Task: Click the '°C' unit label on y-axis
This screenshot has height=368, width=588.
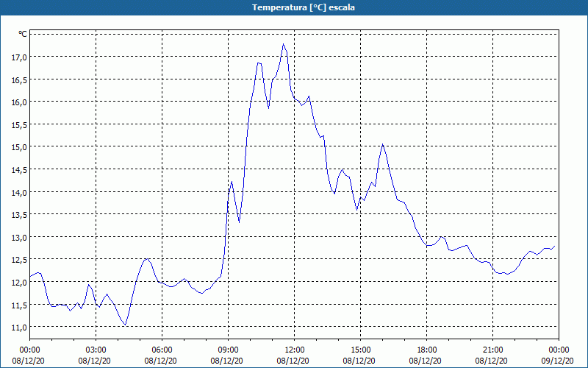Action: (23, 34)
